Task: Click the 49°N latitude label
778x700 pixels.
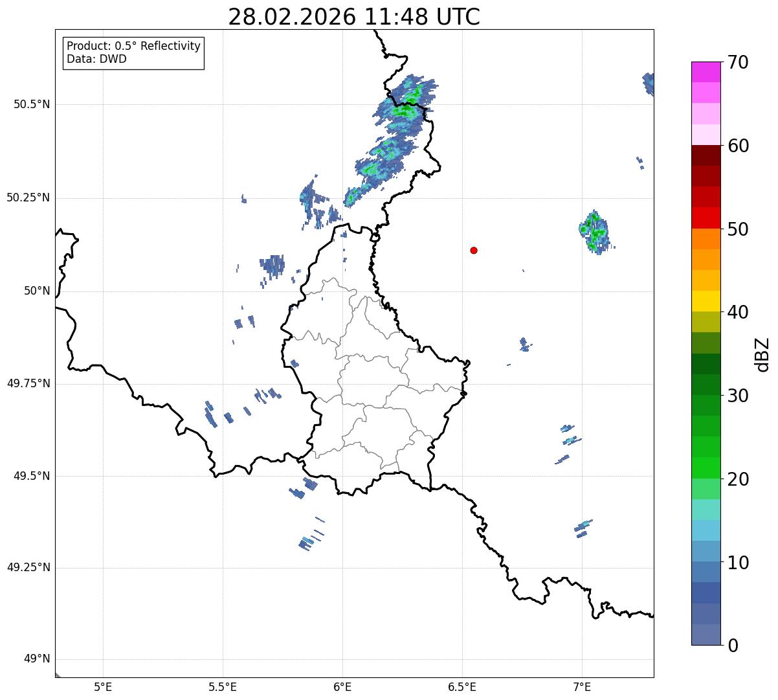Action: (x=37, y=659)
